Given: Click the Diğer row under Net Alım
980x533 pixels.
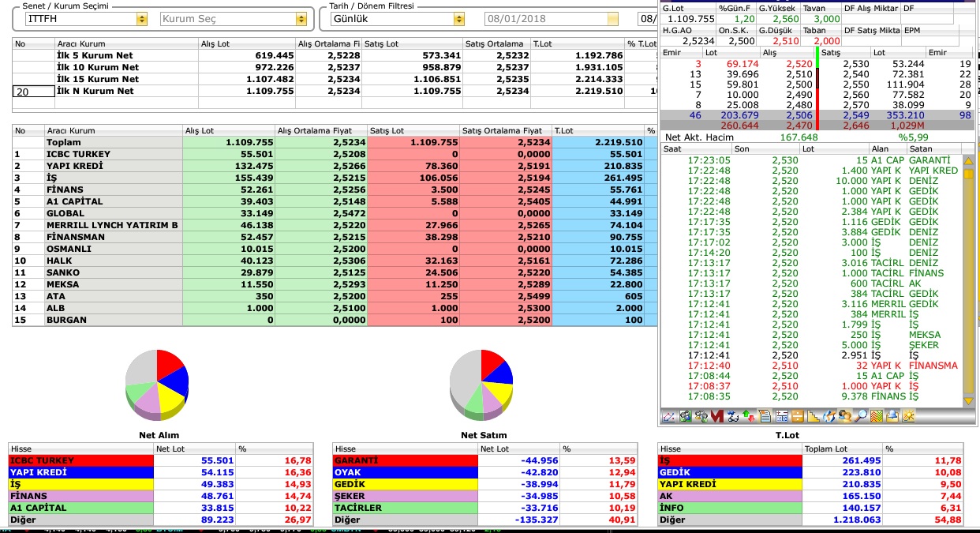Looking at the screenshot, I should pyautogui.click(x=161, y=520).
